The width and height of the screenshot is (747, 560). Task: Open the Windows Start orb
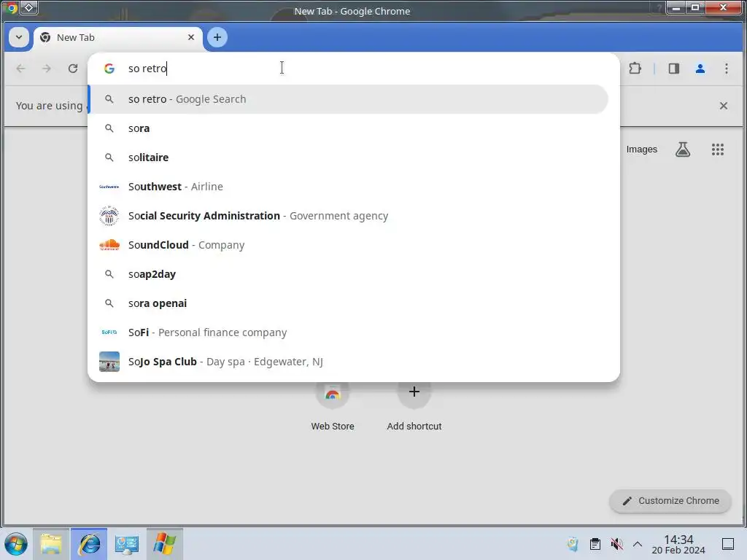click(x=16, y=544)
